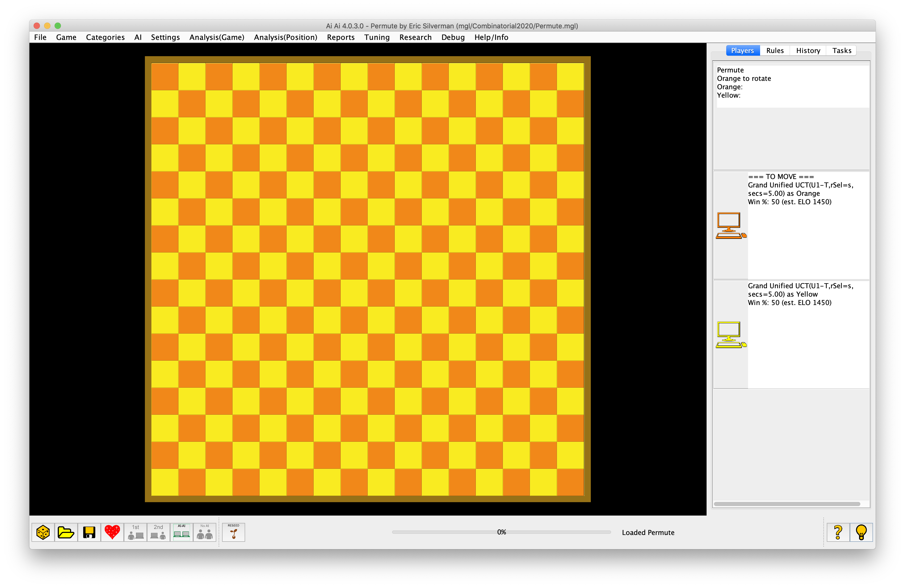
Task: Click the red heart favorites icon
Action: (112, 532)
